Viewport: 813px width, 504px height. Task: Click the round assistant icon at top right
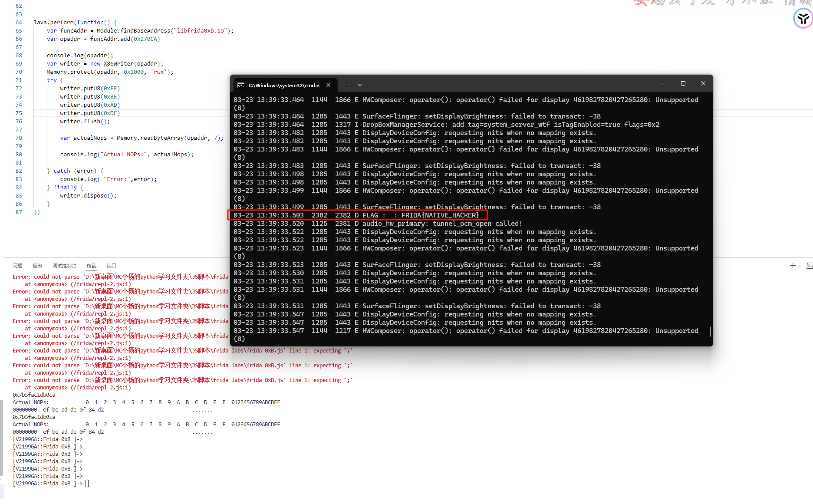(x=803, y=19)
